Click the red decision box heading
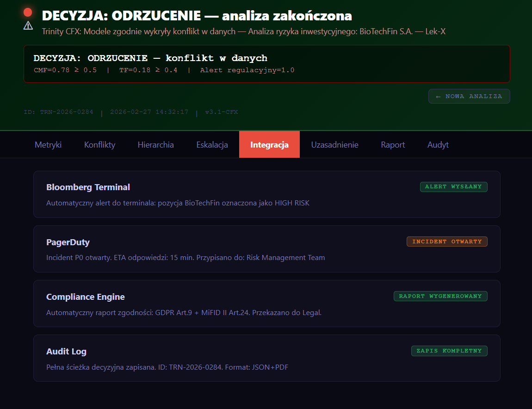 [x=150, y=58]
